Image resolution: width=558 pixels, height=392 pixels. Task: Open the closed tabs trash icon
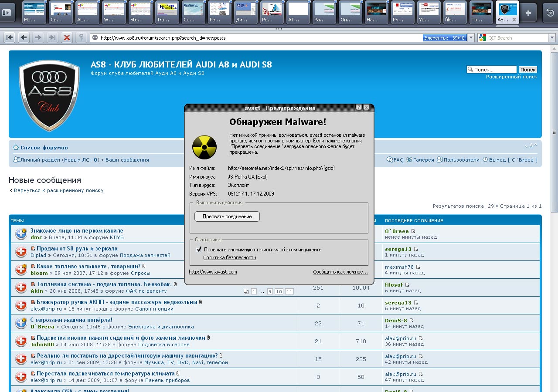pos(550,13)
